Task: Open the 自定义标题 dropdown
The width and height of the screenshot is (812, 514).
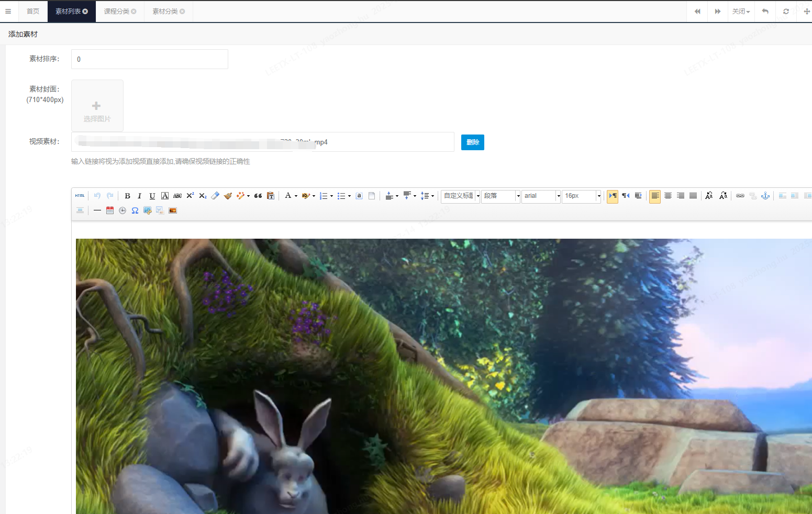Action: tap(461, 196)
